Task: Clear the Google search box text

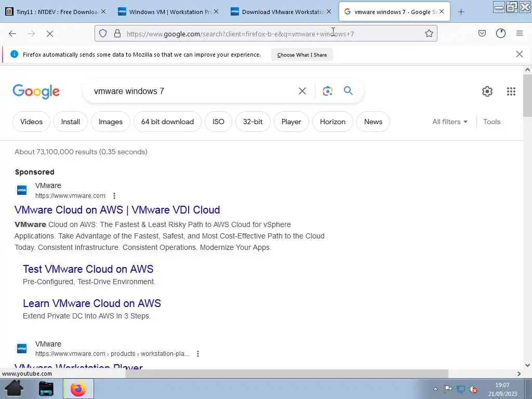Action: pyautogui.click(x=302, y=91)
